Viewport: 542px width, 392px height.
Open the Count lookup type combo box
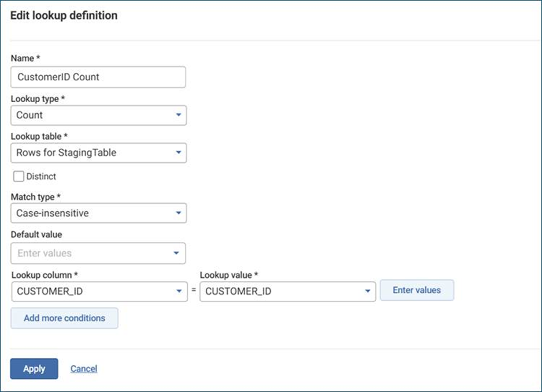(92, 115)
